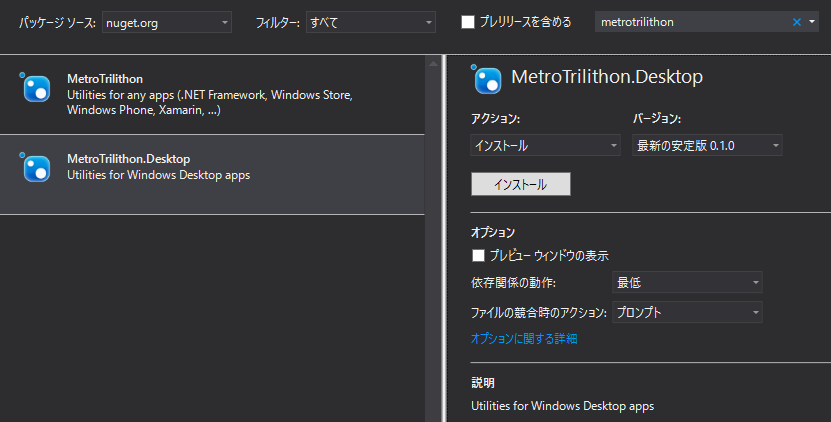Click the package icon beside MetroTrilithon.Desktop detail title
831x422 pixels.
(x=487, y=80)
